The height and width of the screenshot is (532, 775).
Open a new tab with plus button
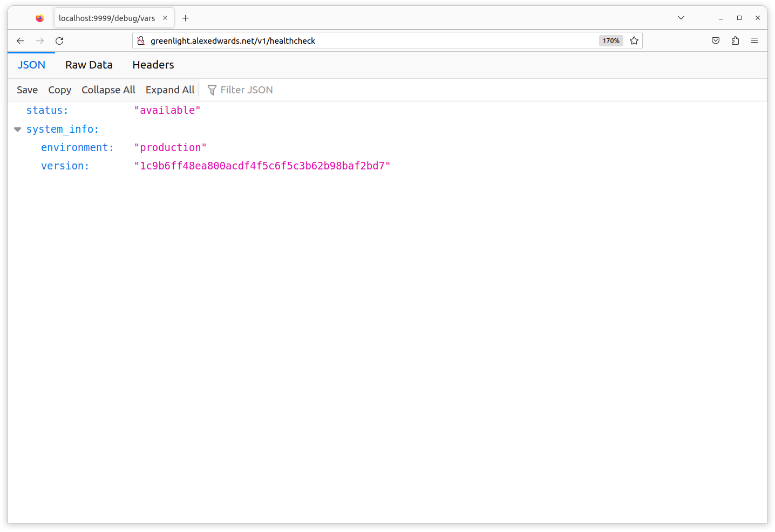(186, 18)
